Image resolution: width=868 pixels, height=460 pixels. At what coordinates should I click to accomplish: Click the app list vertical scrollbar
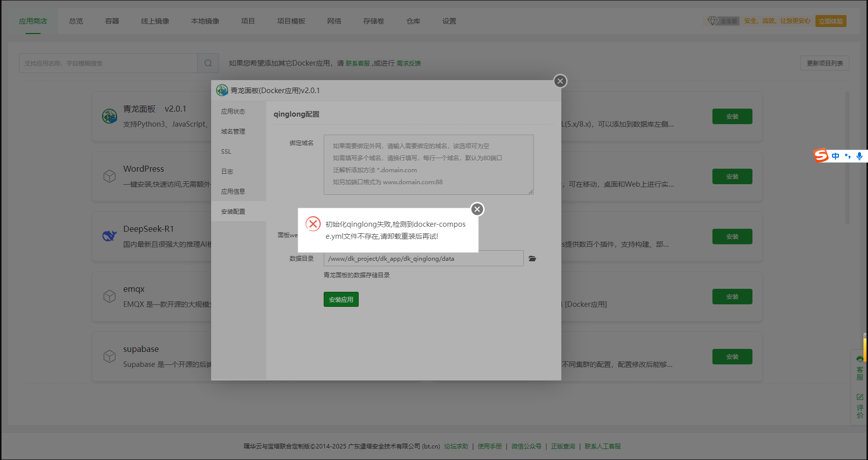[847, 158]
